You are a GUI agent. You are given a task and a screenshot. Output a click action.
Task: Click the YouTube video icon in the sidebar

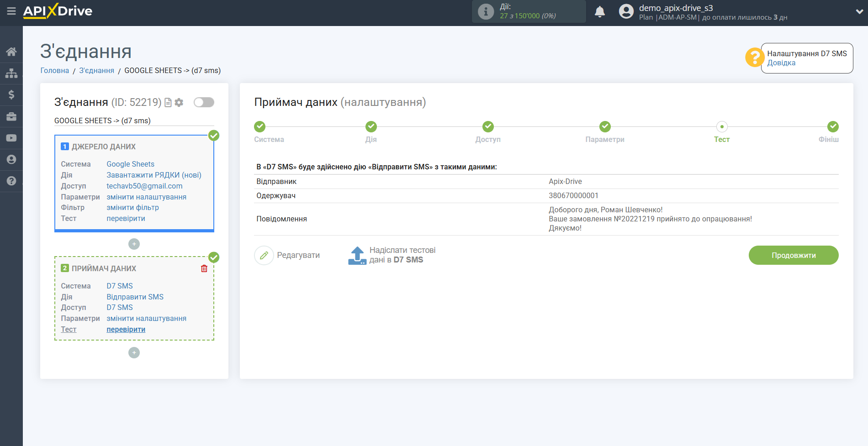11,138
